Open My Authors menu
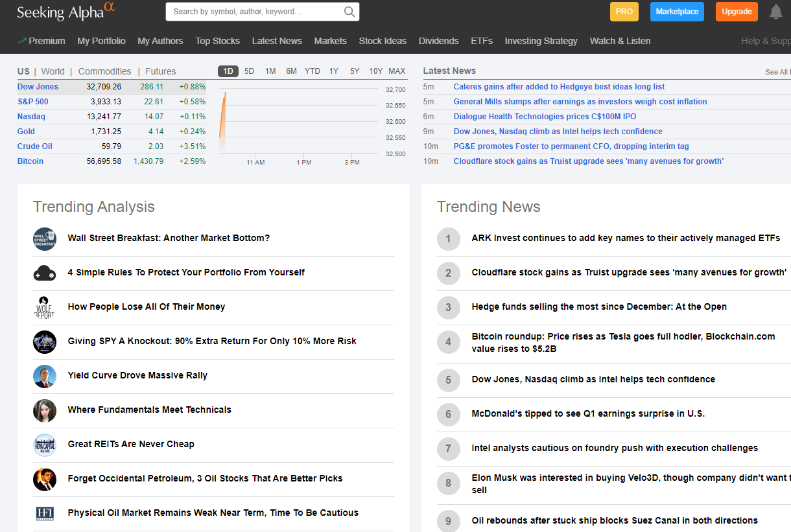Image resolution: width=791 pixels, height=532 pixels. [160, 41]
